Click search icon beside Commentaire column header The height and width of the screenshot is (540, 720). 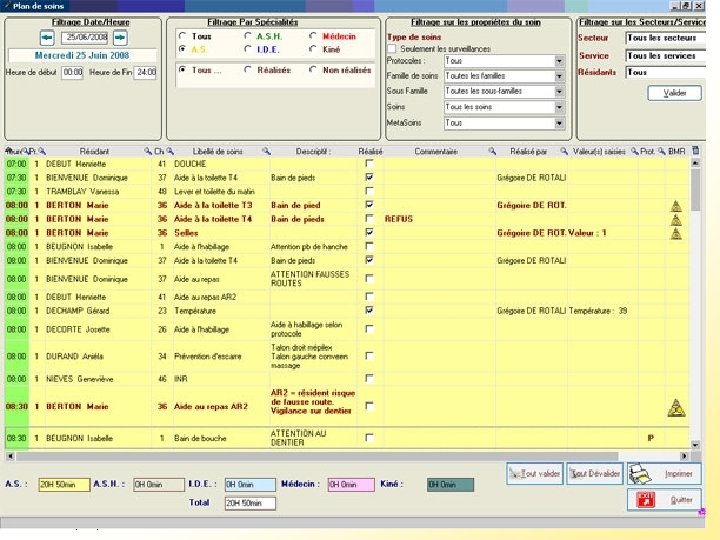point(493,151)
